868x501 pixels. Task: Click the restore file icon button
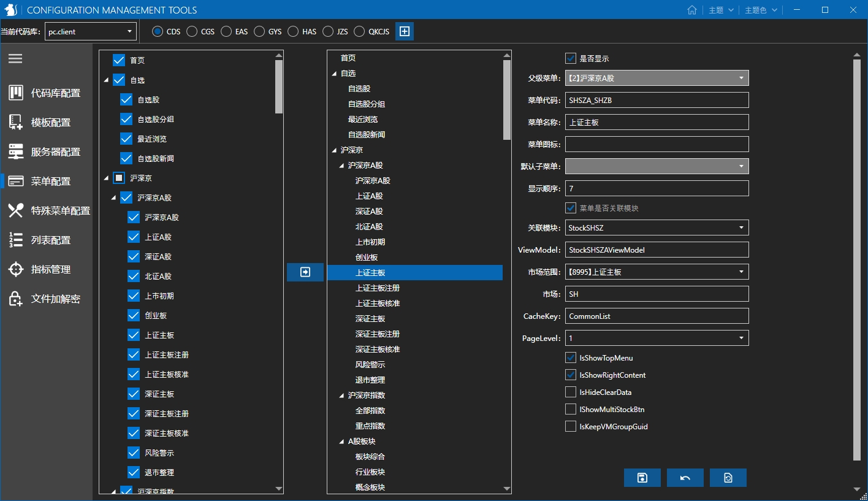pos(728,478)
